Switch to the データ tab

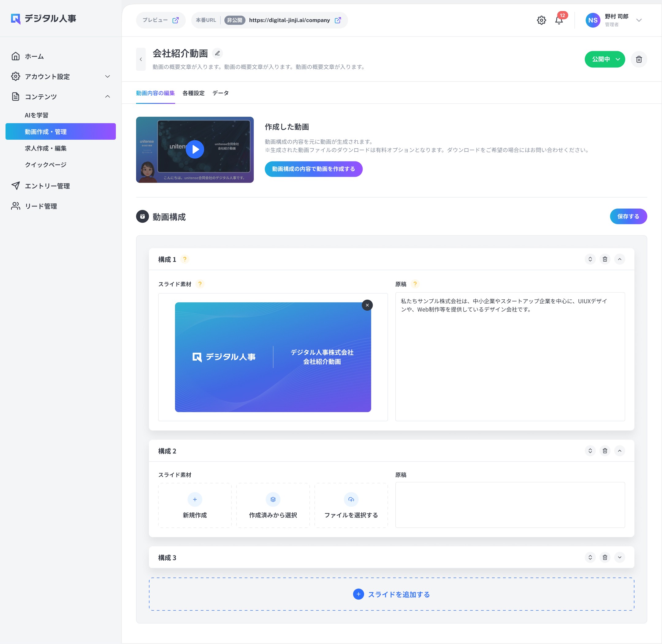pos(220,93)
